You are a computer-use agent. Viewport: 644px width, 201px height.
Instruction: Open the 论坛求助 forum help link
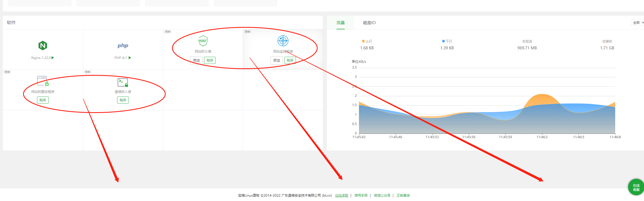pos(341,196)
